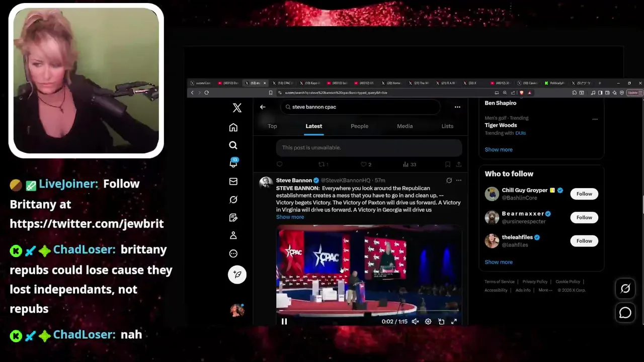
Task: Bookmark page in browser address bar
Action: click(x=271, y=93)
